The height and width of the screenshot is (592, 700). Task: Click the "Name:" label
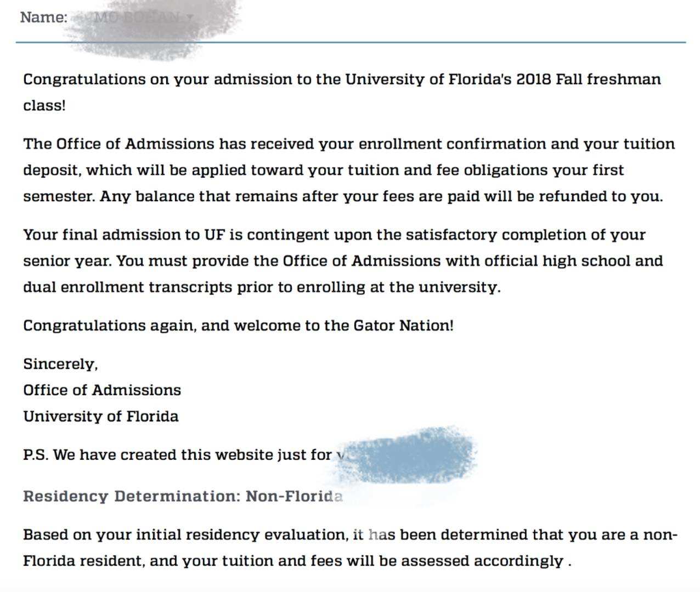(x=43, y=18)
